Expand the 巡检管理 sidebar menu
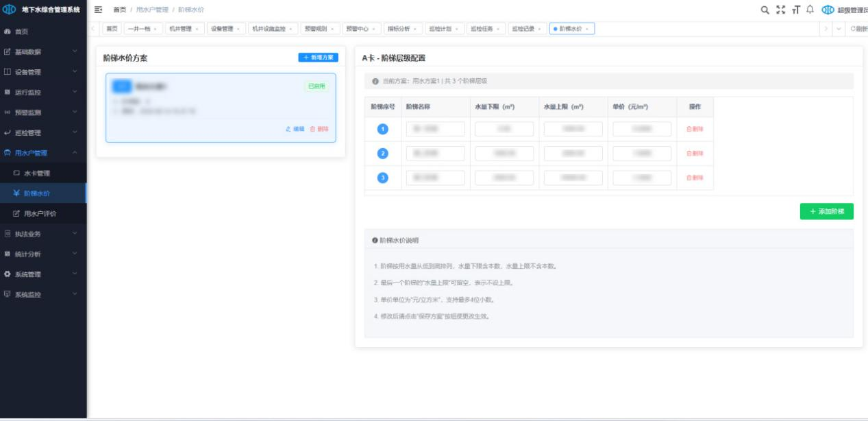Screen dimensions: 868x421 (x=75, y=132)
